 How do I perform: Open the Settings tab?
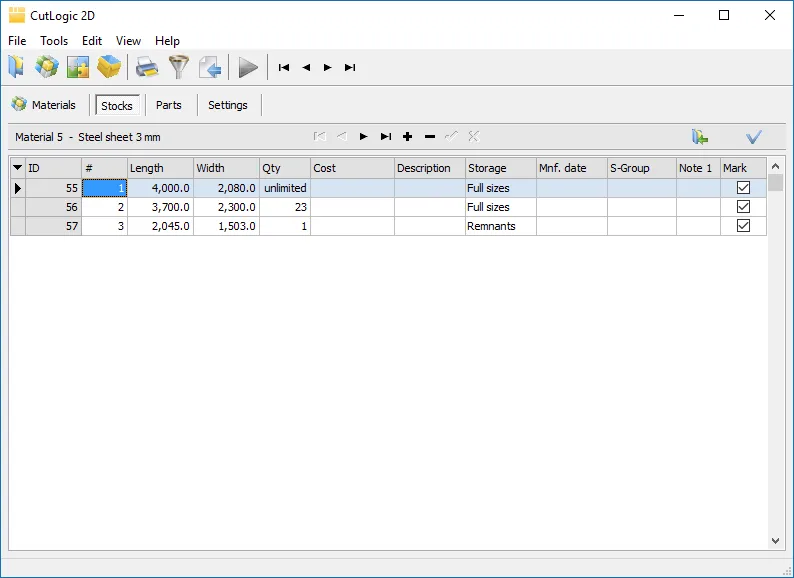click(228, 105)
